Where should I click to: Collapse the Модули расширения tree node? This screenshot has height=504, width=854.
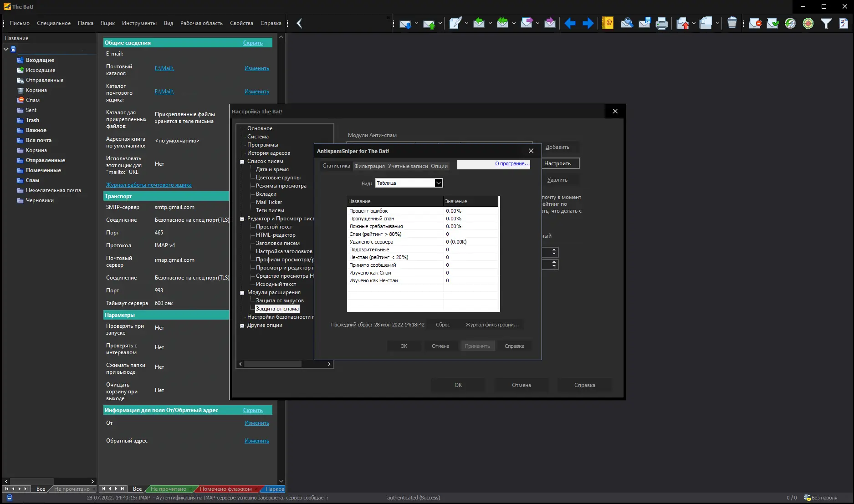click(x=242, y=293)
